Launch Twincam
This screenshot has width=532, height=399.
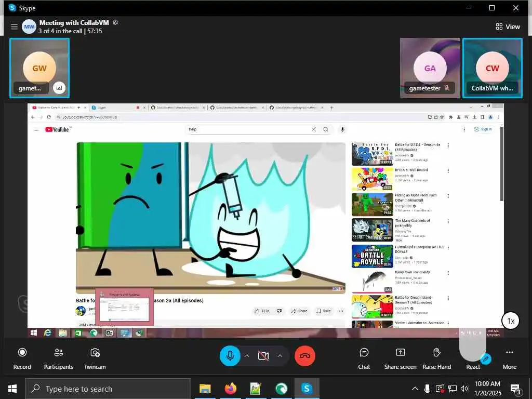95,358
